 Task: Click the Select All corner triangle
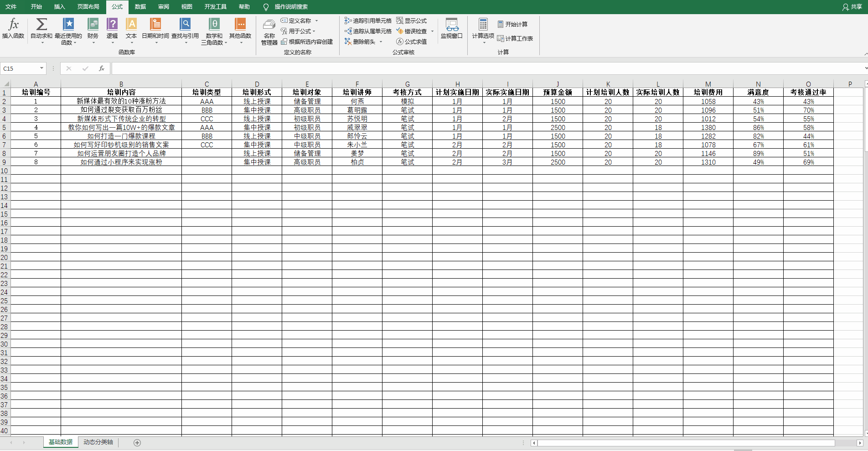5,84
